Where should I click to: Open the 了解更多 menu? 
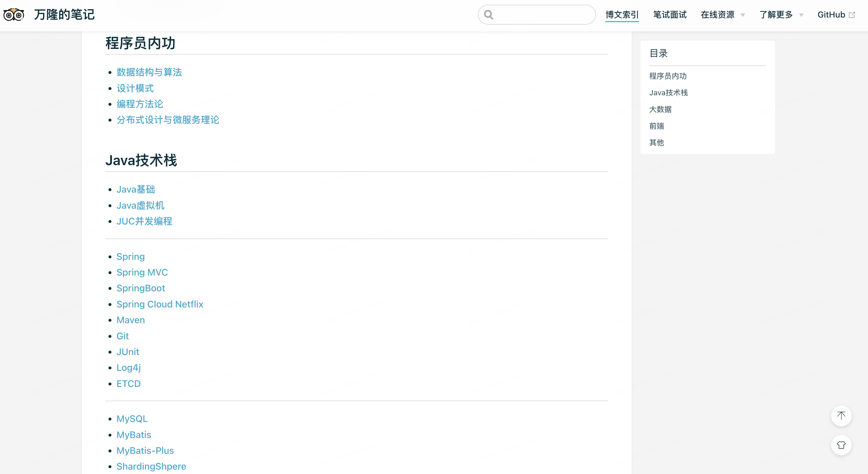click(776, 15)
